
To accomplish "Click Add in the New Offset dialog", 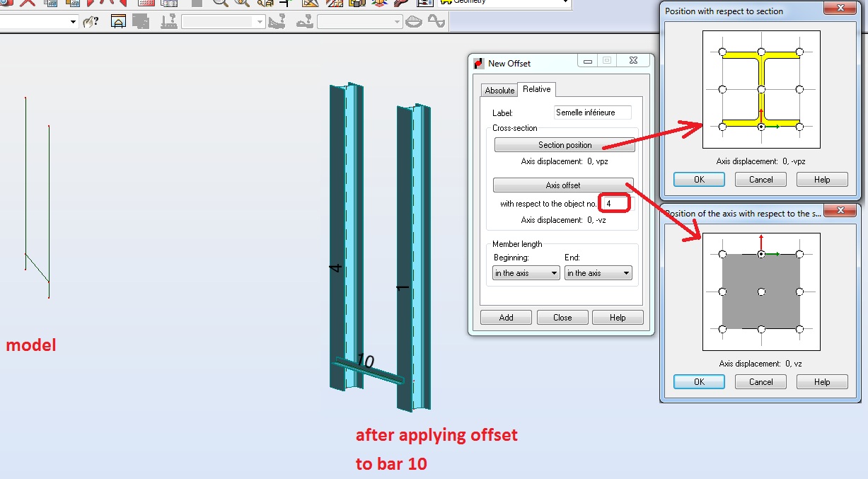I will 506,317.
